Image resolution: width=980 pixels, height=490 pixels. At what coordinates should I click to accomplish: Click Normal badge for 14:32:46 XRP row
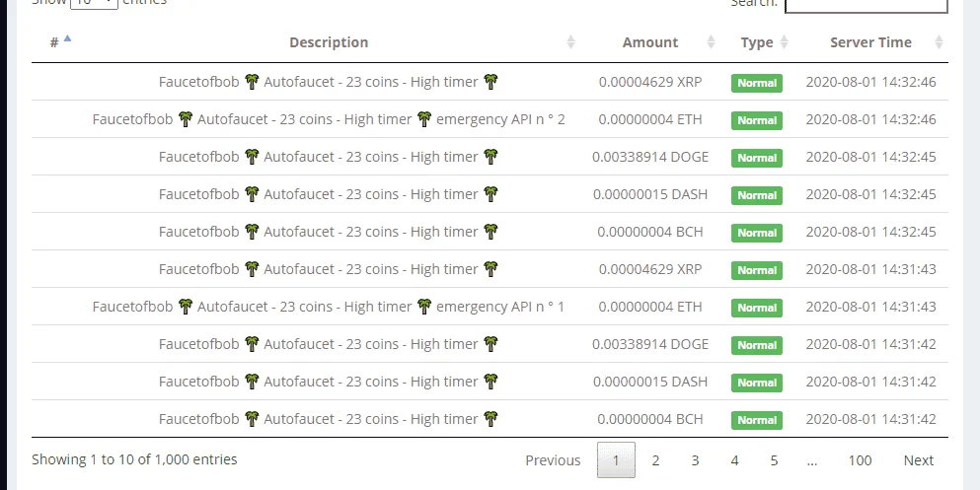pos(757,83)
